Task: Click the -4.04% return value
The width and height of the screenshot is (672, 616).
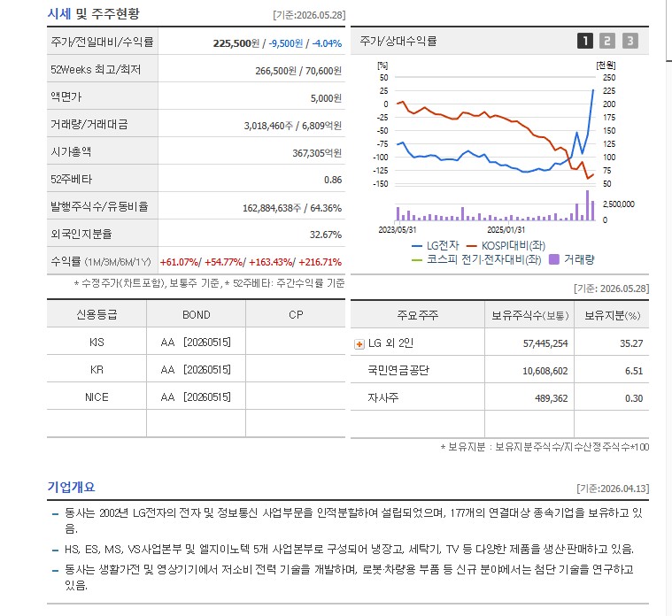Action: (327, 43)
